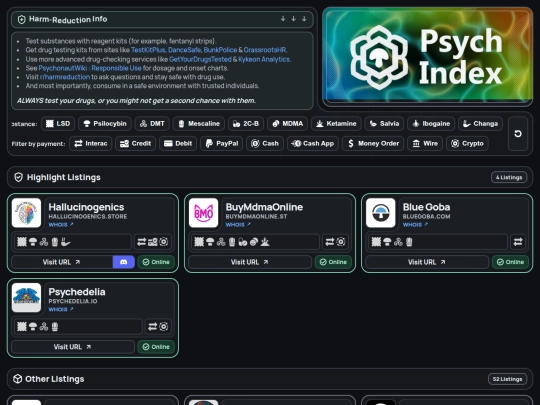
Task: Click the LSD blotter icon in Psychedelia card
Action: pos(22,326)
